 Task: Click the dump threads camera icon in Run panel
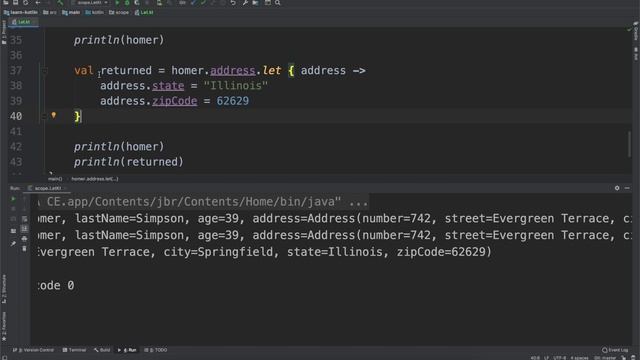(x=13, y=219)
